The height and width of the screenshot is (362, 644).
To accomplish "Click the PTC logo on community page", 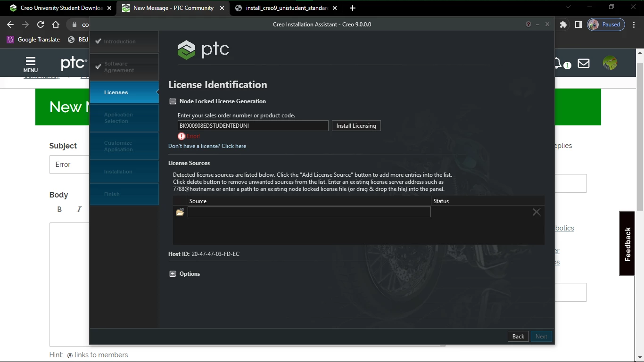I will point(74,63).
